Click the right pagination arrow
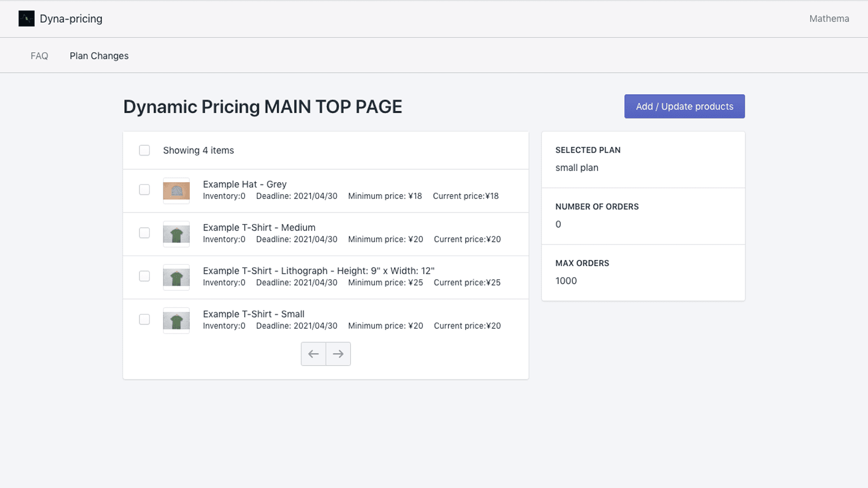Screen dimensions: 868x488 coord(338,354)
